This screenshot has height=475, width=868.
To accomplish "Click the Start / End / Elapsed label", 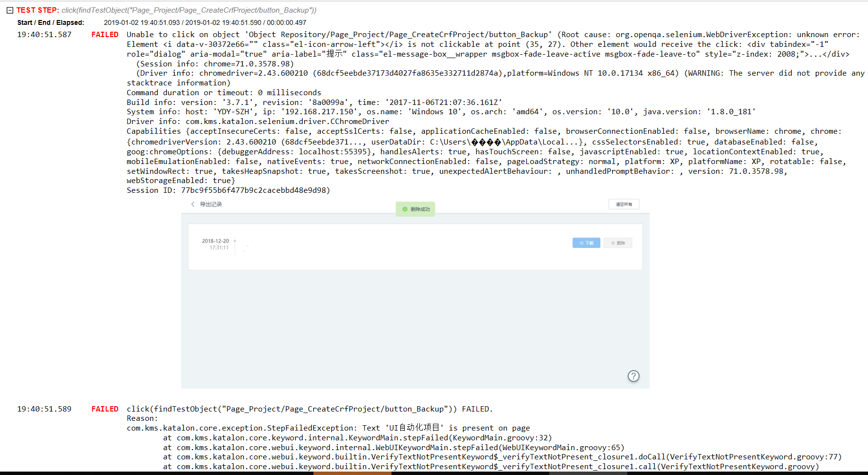I will (x=51, y=22).
